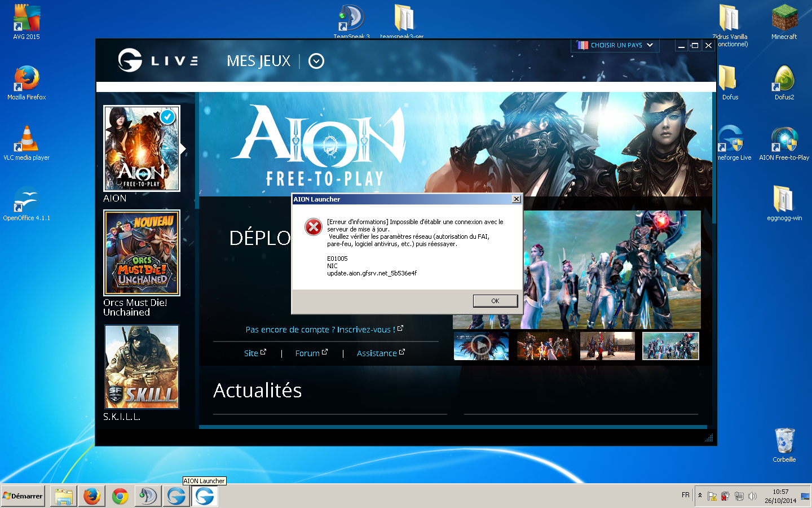Select the Orcs Must Die! Unchained game cover

pos(142,253)
